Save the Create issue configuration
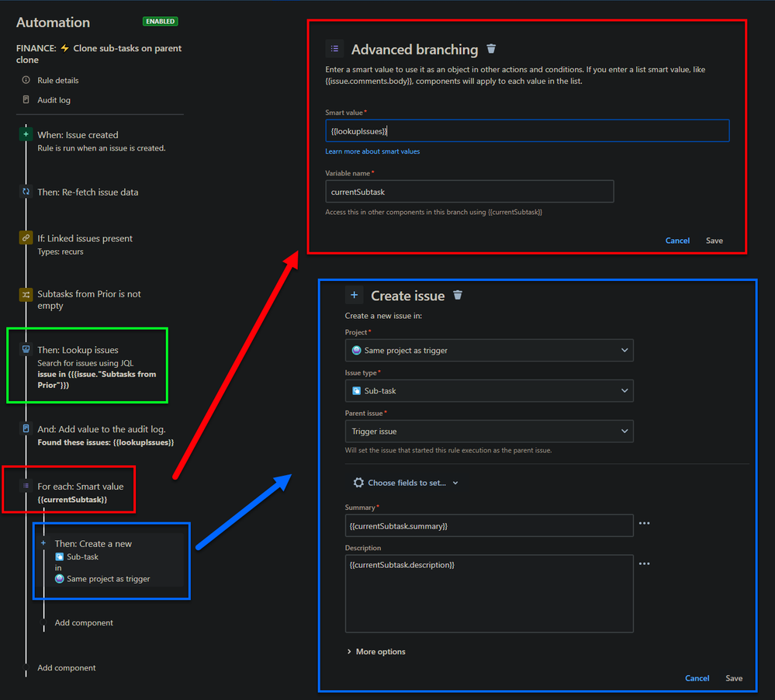 click(x=734, y=677)
